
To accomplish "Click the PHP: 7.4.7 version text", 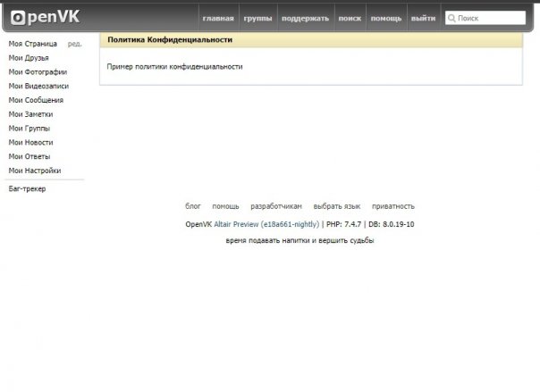I will [343, 224].
